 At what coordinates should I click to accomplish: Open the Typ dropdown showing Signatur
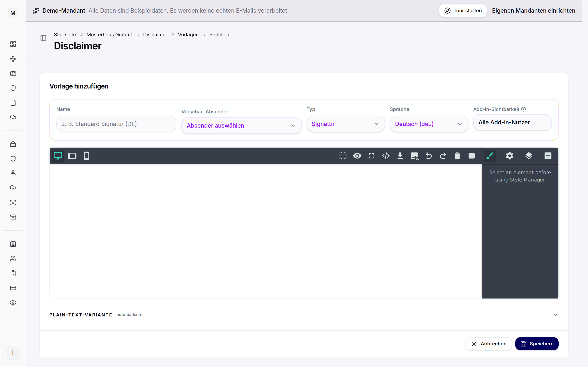(x=345, y=124)
